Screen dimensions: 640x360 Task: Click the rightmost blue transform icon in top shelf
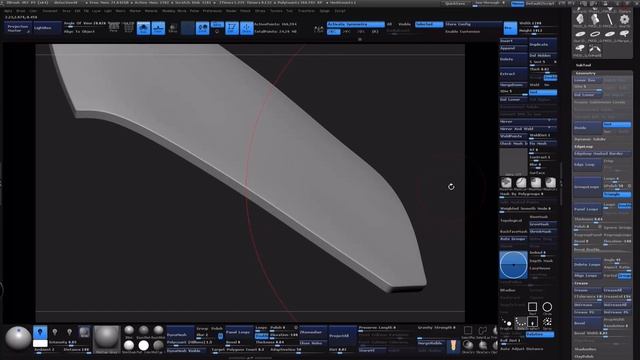point(247,28)
